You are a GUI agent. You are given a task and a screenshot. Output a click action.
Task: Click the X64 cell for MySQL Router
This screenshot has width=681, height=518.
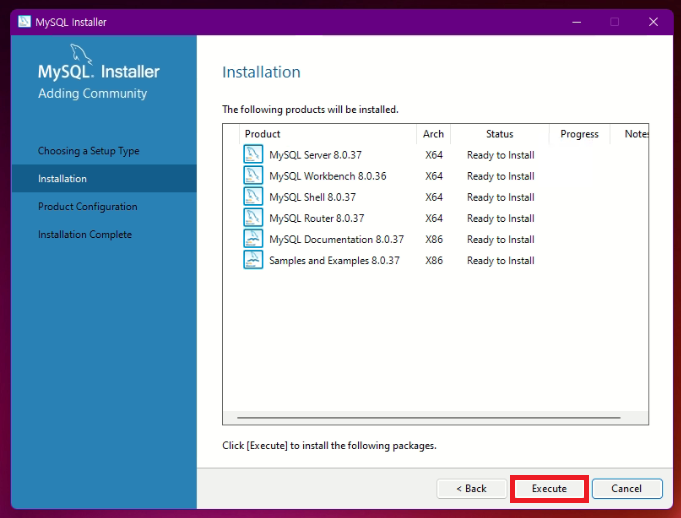tap(434, 218)
